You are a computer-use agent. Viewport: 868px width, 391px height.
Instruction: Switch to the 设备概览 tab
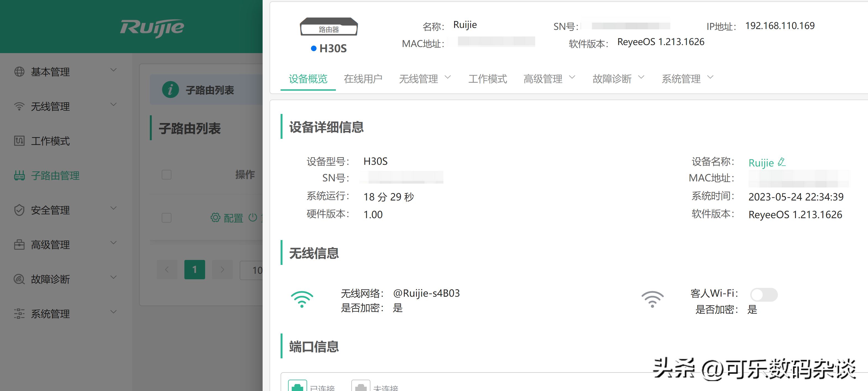308,79
